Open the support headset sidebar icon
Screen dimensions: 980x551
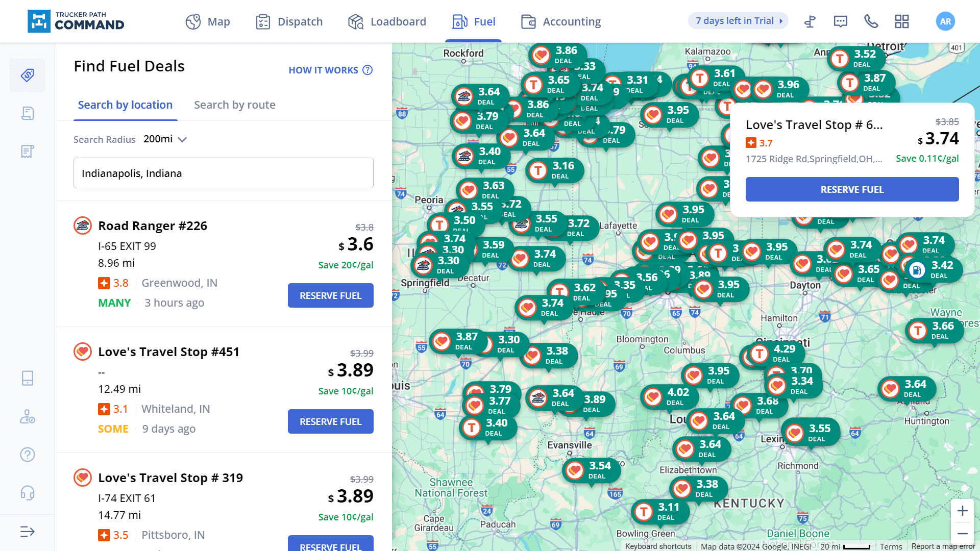click(x=28, y=493)
